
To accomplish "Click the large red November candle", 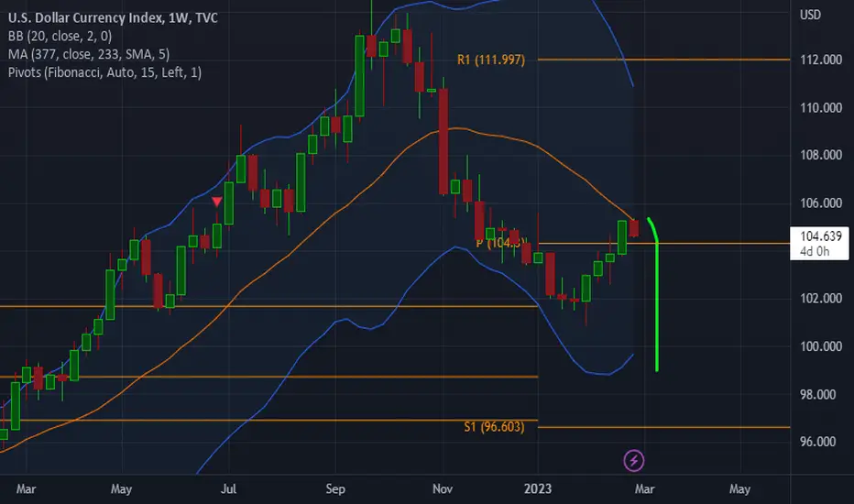I will 443,141.
